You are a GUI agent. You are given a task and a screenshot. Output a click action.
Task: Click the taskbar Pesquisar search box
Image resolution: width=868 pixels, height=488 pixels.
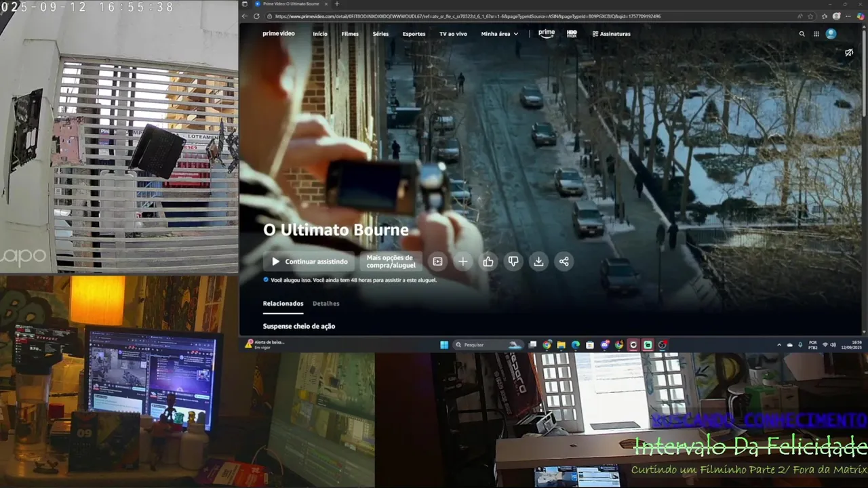488,345
